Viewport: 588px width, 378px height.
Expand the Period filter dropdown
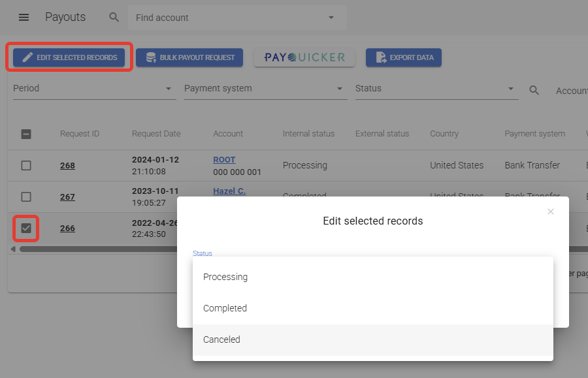pos(94,89)
